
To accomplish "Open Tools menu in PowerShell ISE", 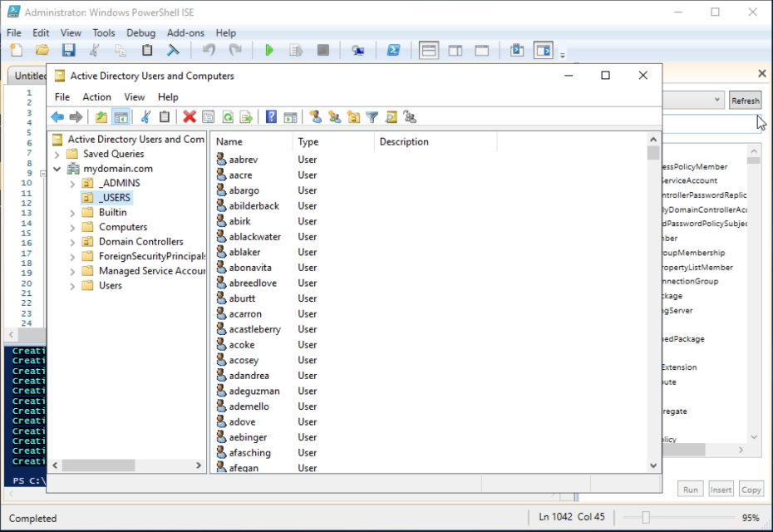I will pyautogui.click(x=104, y=33).
